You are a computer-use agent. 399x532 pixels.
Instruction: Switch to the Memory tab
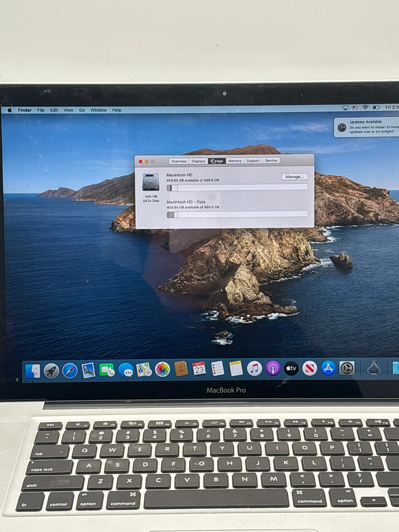[x=235, y=161]
